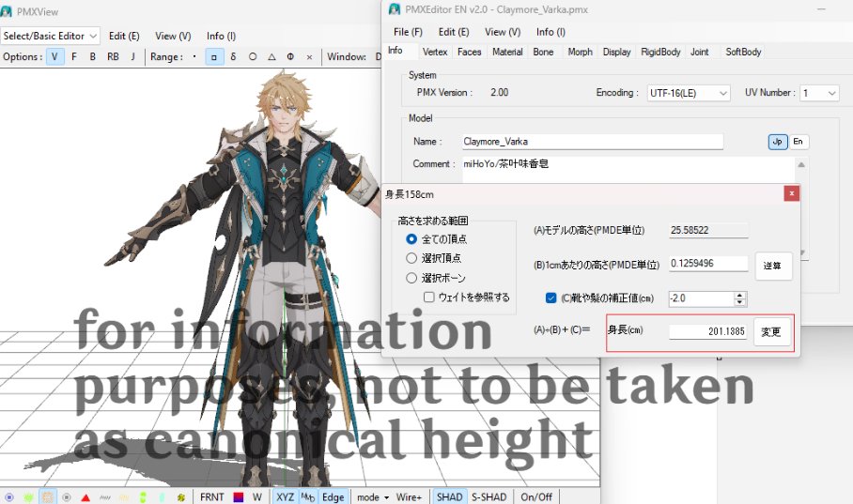Toggle the small model-info icon beside XYZ
This screenshot has width=853, height=504.
pyautogui.click(x=308, y=496)
